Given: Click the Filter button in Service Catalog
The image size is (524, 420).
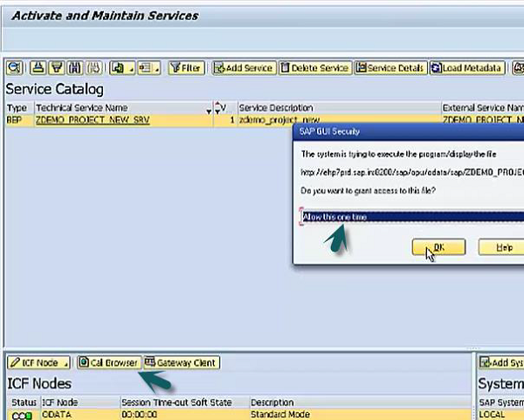Looking at the screenshot, I should pos(187,68).
